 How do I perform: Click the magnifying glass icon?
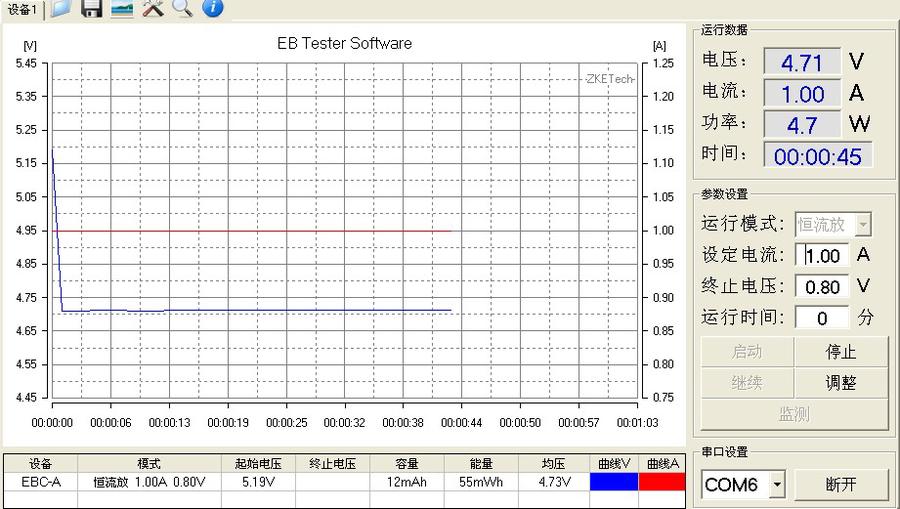pyautogui.click(x=182, y=9)
